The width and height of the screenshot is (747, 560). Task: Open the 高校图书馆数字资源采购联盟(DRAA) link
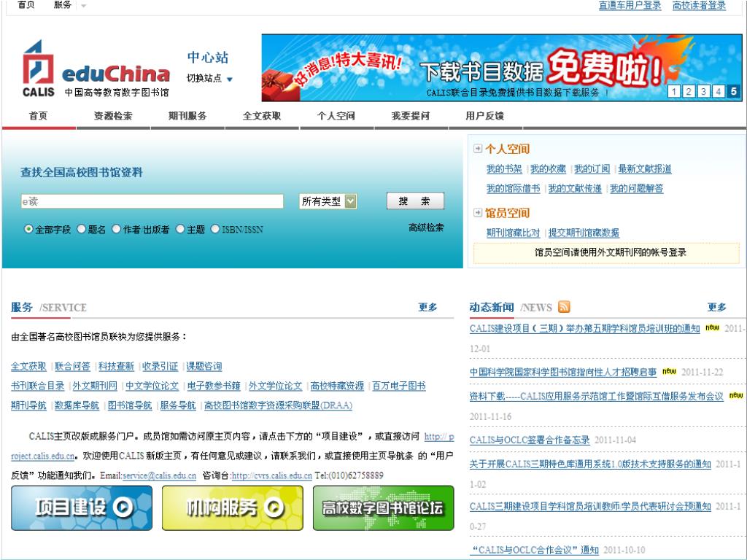(x=278, y=405)
